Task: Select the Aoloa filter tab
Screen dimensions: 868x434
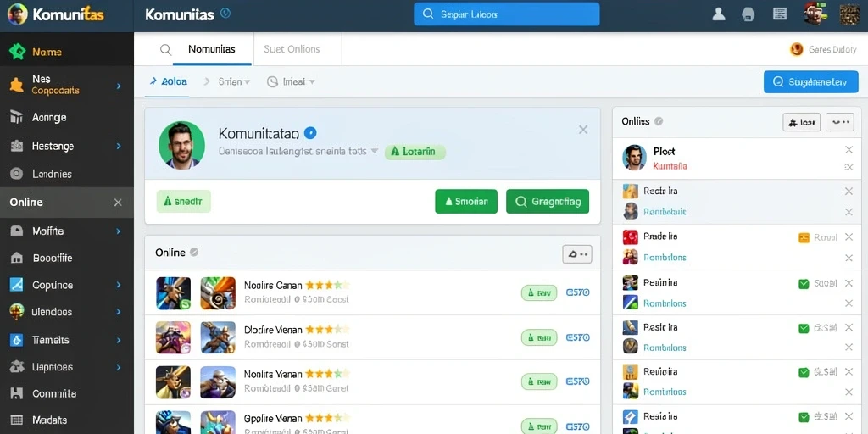Action: (x=169, y=81)
